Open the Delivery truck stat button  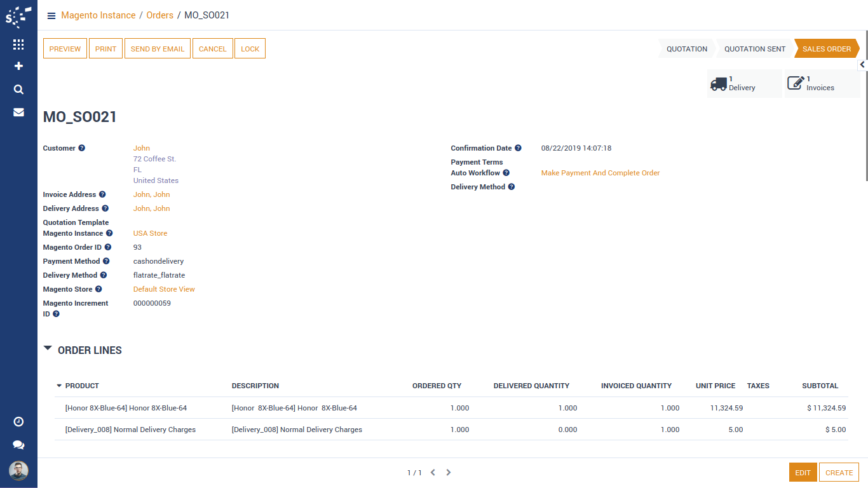click(x=744, y=84)
